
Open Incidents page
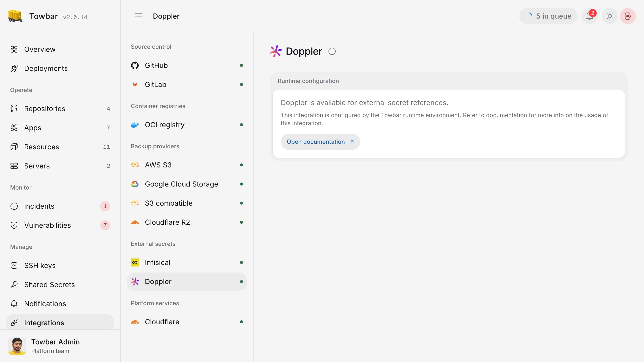tap(60, 206)
